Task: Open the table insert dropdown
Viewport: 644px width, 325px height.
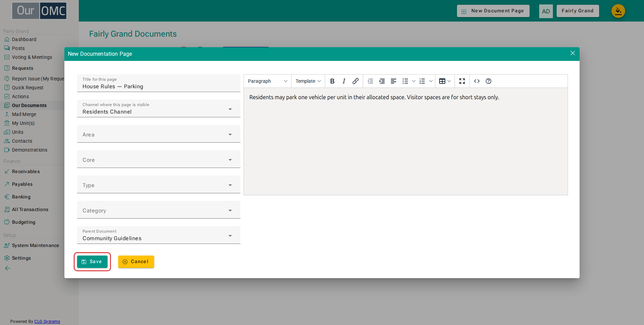Action: coord(445,81)
